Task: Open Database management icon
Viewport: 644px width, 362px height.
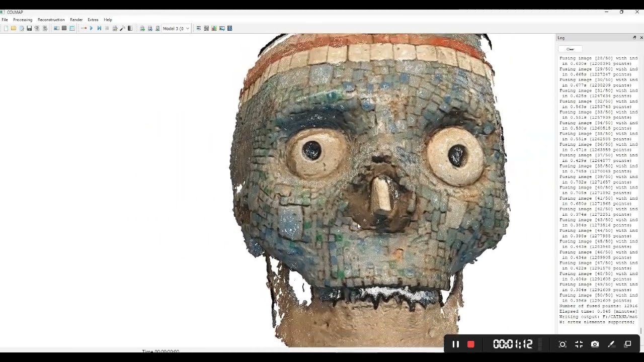Action: pyautogui.click(x=72, y=29)
